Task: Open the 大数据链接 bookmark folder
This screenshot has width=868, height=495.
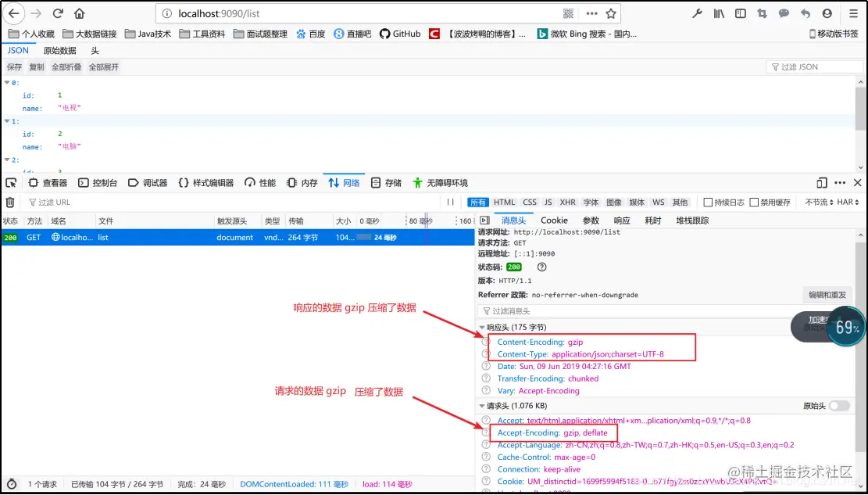Action: (x=90, y=34)
